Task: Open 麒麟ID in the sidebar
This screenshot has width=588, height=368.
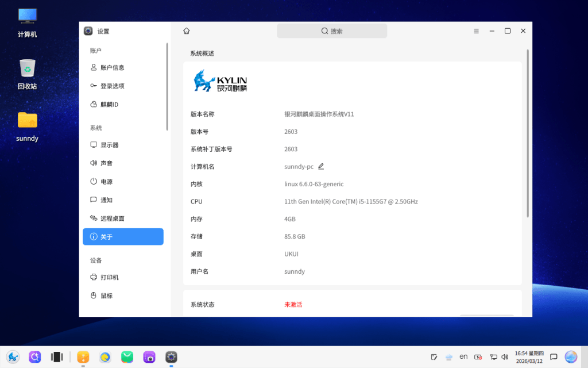Action: click(123, 105)
